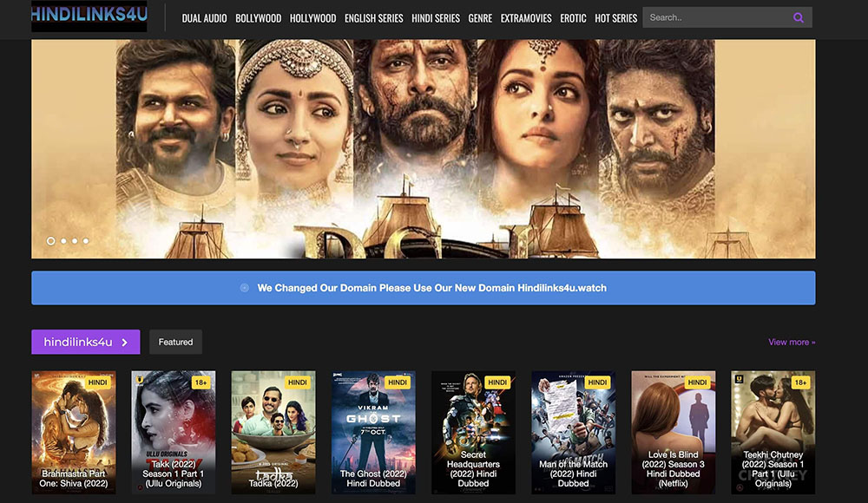This screenshot has height=503, width=868.
Task: Click the search magnifier icon
Action: (798, 16)
